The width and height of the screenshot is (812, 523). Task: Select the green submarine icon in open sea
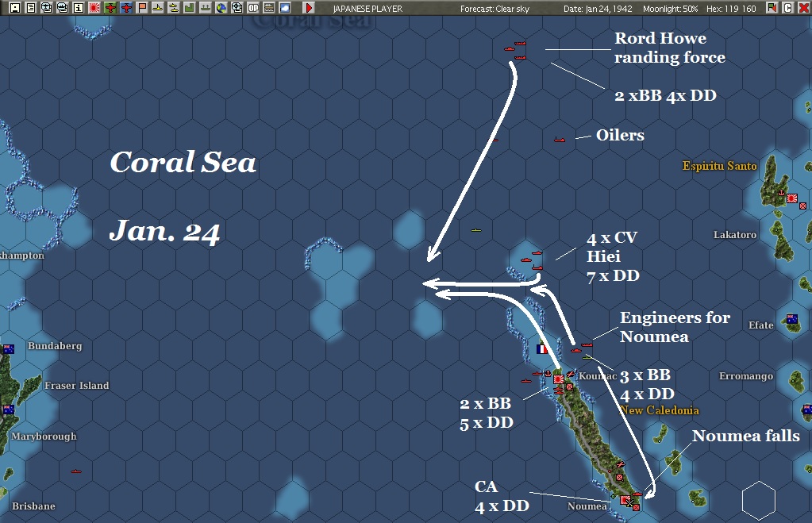(x=476, y=230)
